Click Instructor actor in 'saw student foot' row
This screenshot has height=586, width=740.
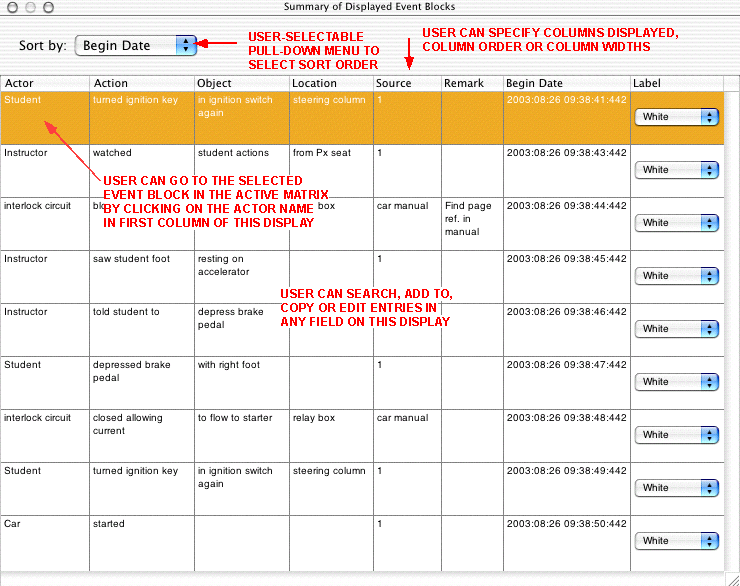(45, 276)
